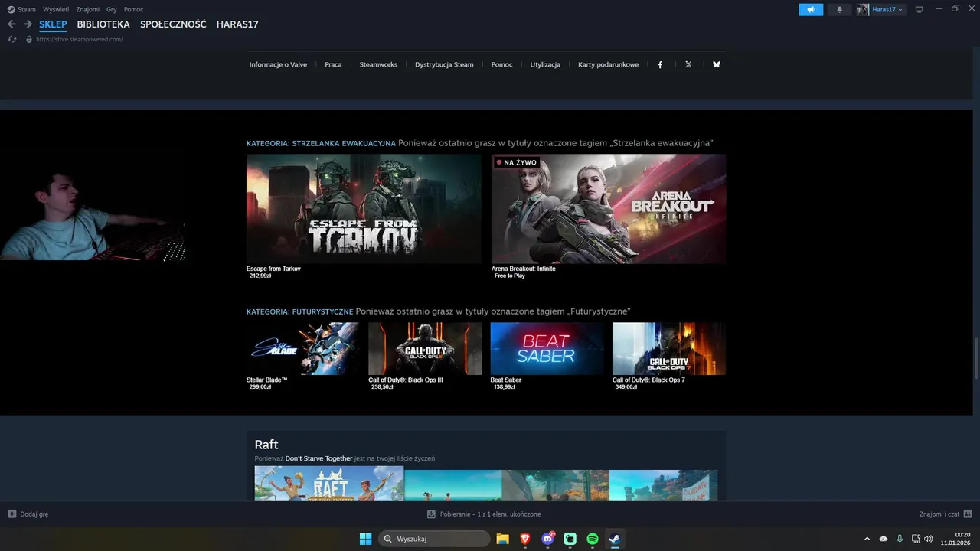Open Steam's X (Twitter) icon
Viewport: 980px width, 551px height.
(x=688, y=64)
